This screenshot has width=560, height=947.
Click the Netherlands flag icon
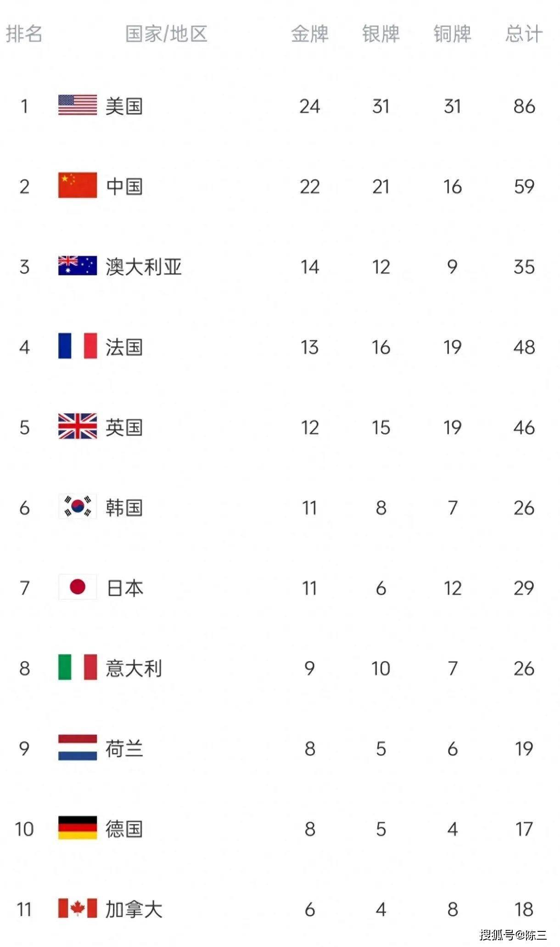pyautogui.click(x=78, y=747)
